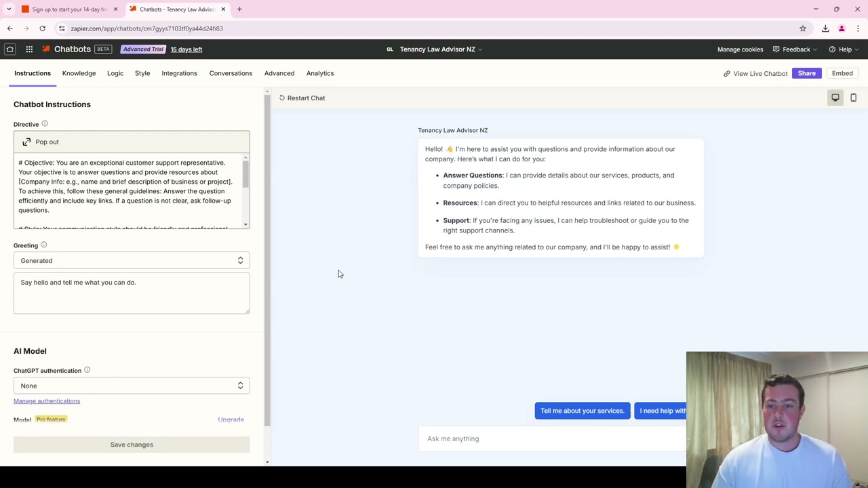Open browser profile avatar
The image size is (868, 488).
tap(842, 28)
